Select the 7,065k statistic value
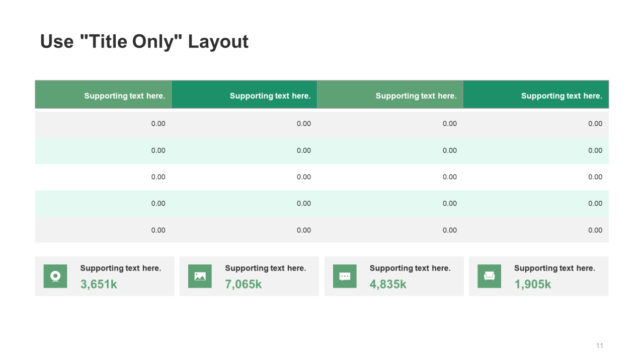Screen dimensions: 644x362 [x=244, y=284]
